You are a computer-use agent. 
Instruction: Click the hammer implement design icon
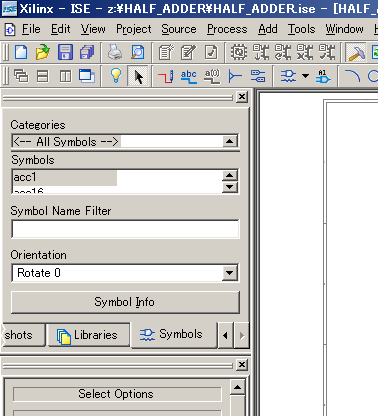356,53
